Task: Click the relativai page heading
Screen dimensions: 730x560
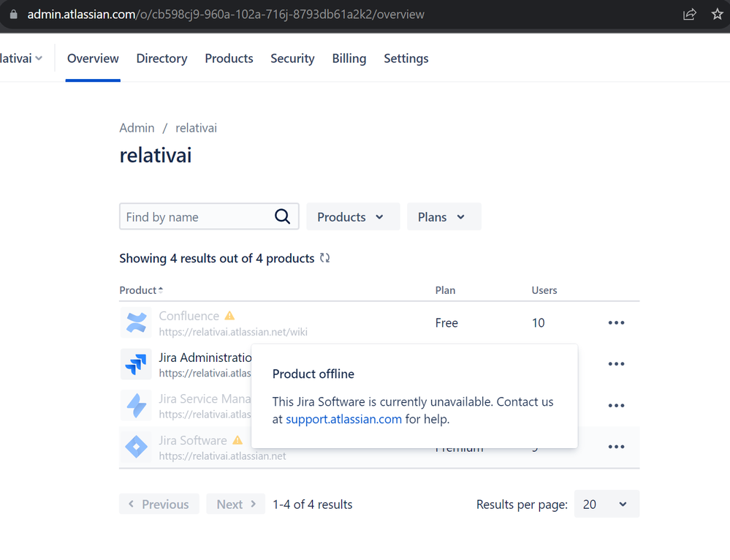Action: (156, 155)
